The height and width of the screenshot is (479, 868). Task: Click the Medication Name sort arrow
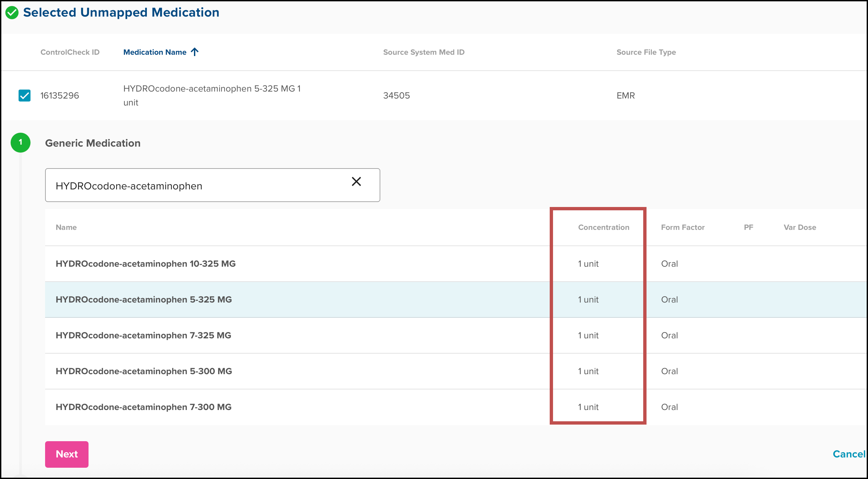[195, 52]
